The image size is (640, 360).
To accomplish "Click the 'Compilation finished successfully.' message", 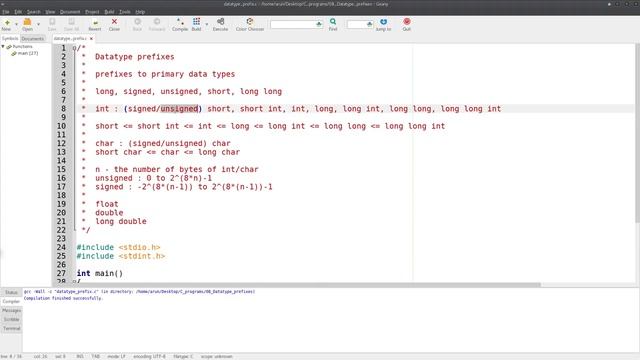I will click(x=63, y=298).
